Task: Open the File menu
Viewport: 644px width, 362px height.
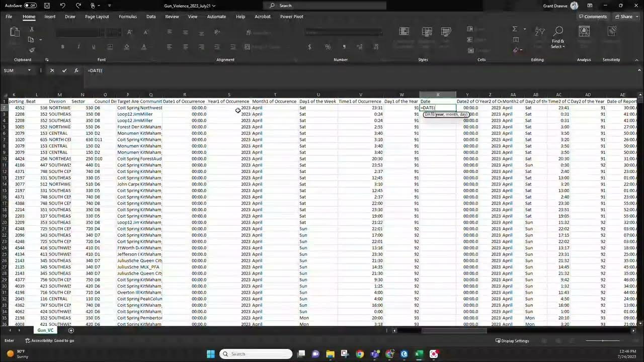Action: click(x=9, y=17)
